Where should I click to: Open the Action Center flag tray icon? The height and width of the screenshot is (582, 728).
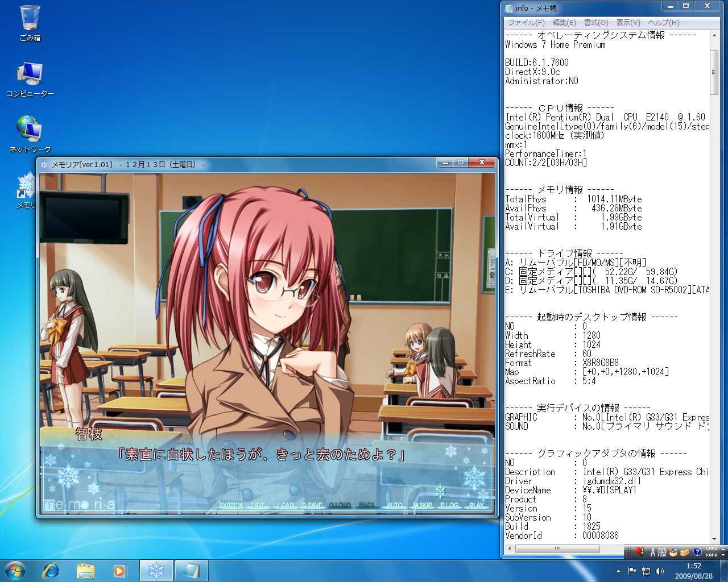coord(632,571)
